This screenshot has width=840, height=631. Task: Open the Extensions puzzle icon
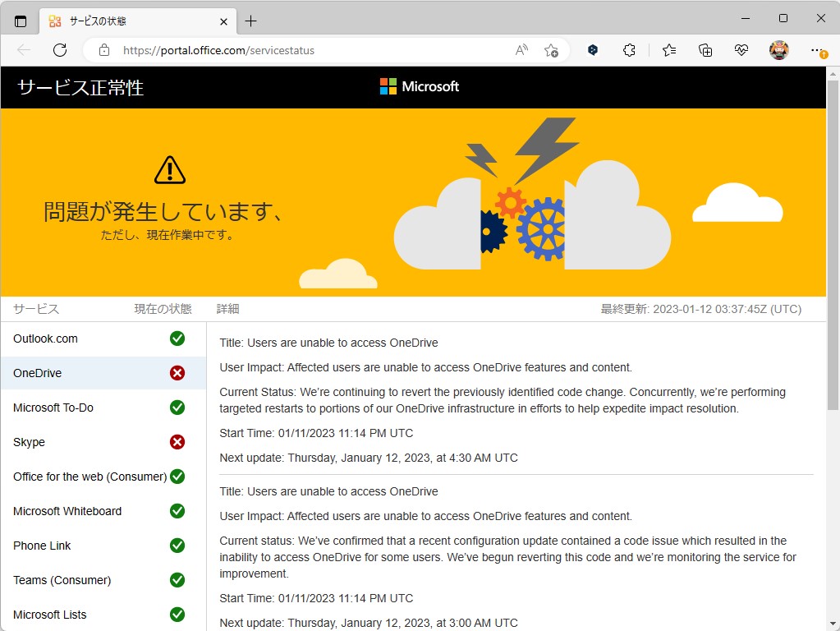(629, 50)
